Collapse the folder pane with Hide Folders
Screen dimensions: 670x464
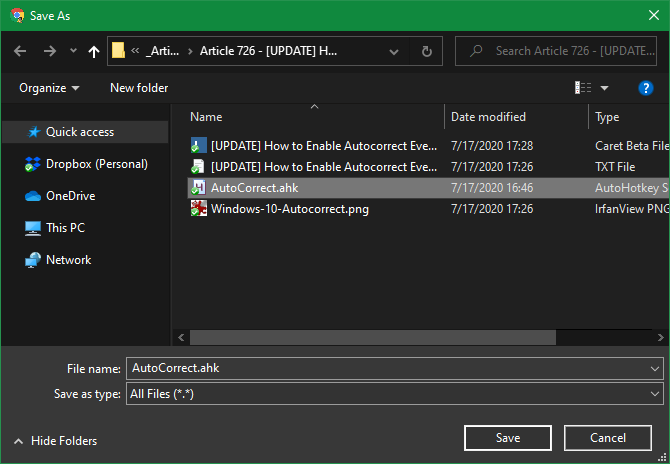[55, 440]
